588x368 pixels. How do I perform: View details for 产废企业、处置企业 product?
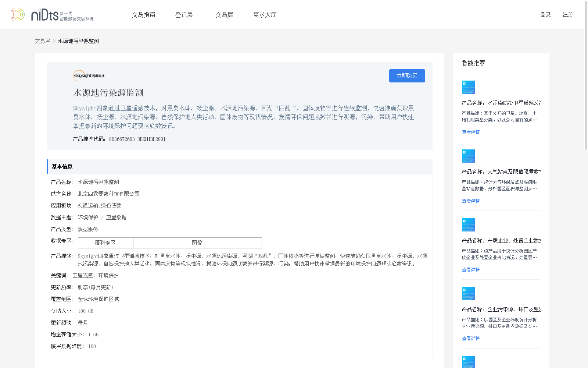(471, 270)
